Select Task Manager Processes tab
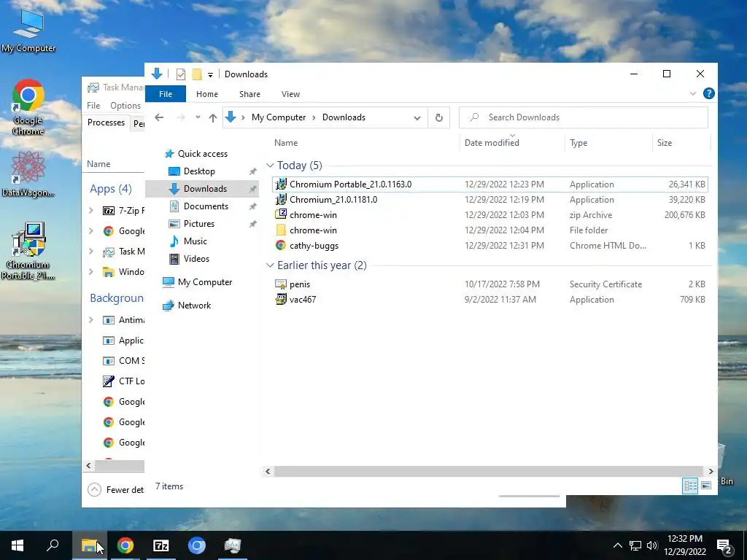The width and height of the screenshot is (747, 560). coord(106,122)
